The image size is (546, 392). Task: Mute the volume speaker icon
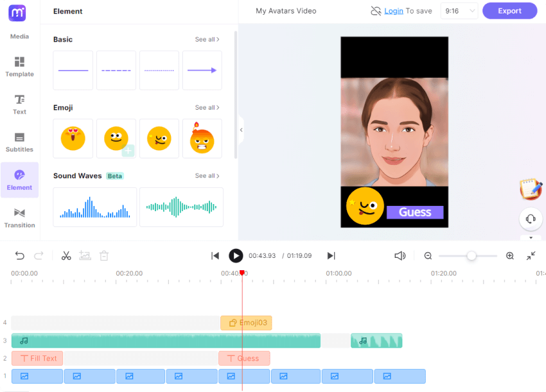coord(400,256)
